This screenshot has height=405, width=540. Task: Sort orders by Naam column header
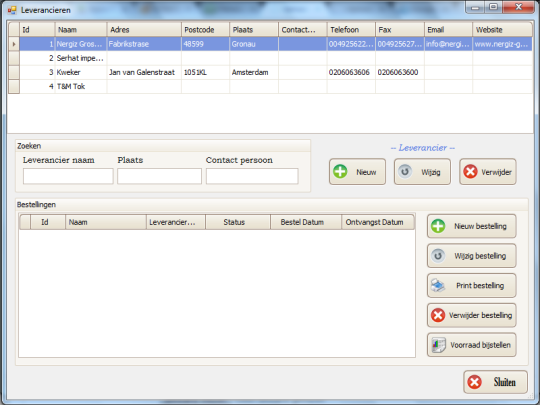(x=106, y=222)
